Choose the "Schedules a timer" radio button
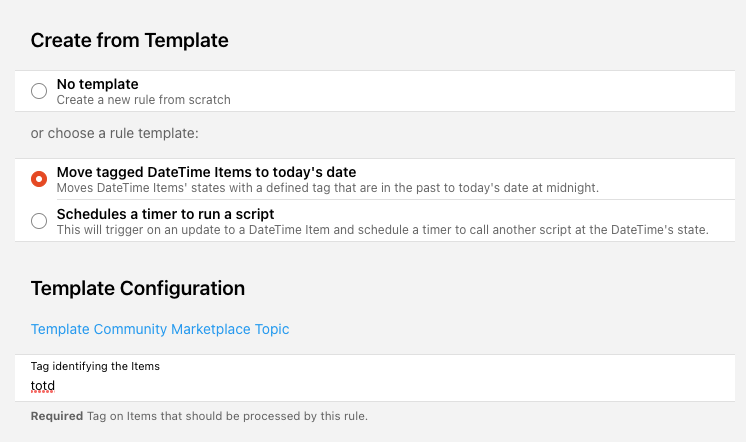This screenshot has width=746, height=442. click(x=39, y=221)
